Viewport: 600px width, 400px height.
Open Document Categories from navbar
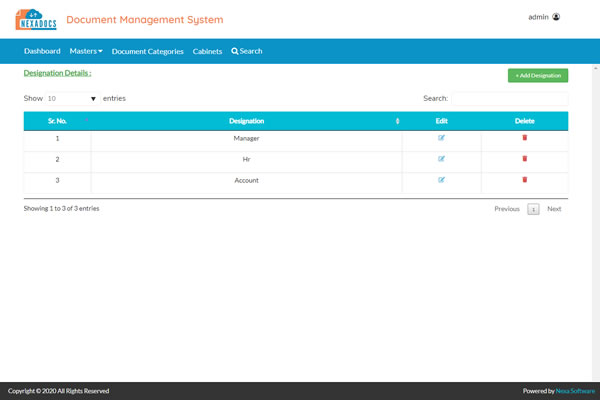pos(148,51)
